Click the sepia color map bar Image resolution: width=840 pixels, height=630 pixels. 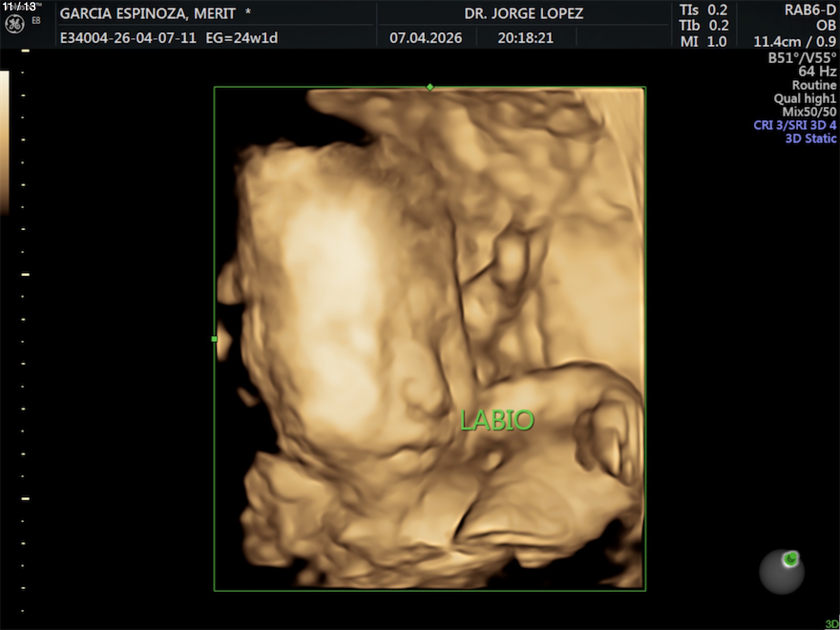(4, 143)
